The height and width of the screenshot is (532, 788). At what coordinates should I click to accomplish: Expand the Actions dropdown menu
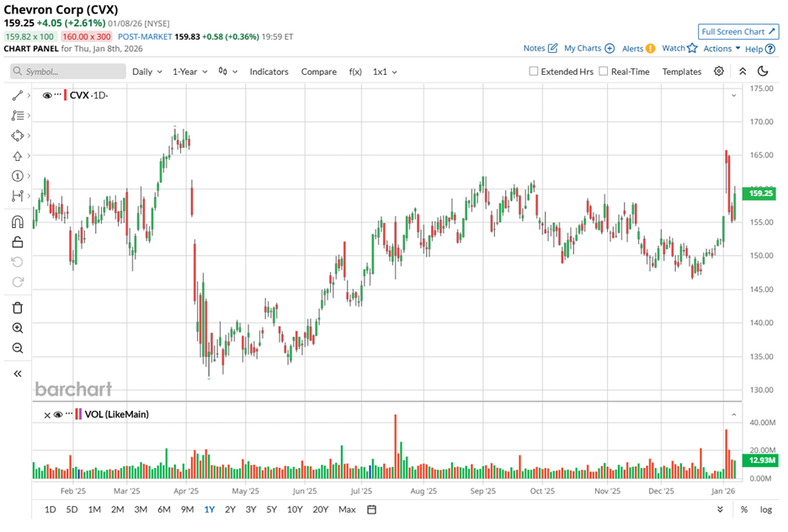(721, 48)
